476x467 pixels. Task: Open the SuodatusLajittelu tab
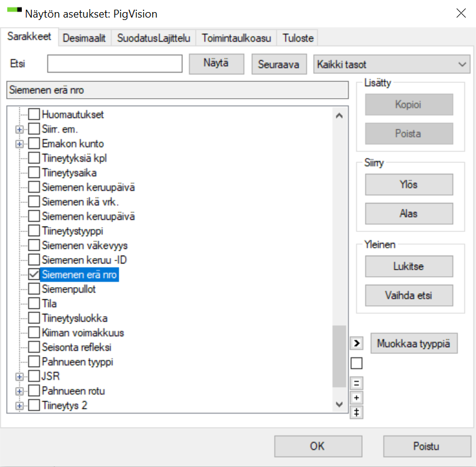tap(154, 38)
